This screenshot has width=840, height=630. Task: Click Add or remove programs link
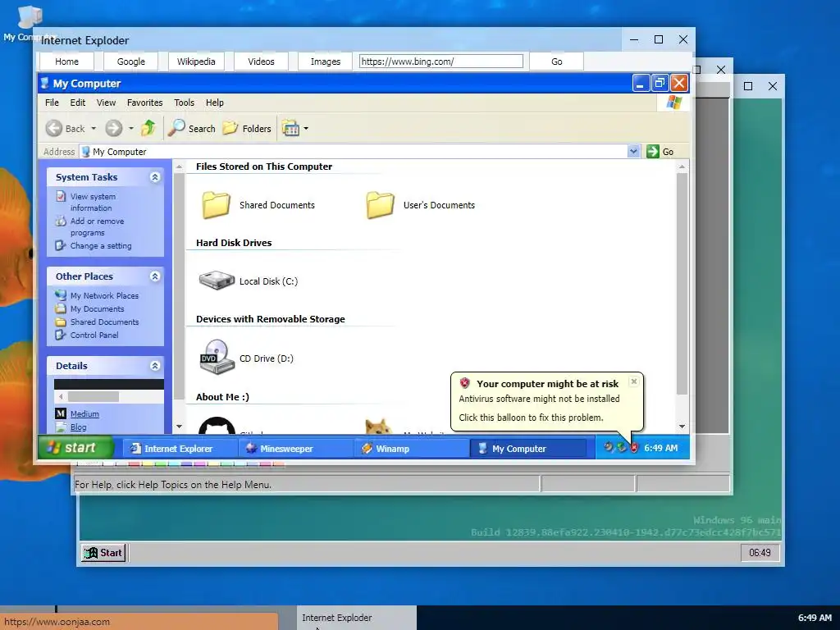point(97,226)
